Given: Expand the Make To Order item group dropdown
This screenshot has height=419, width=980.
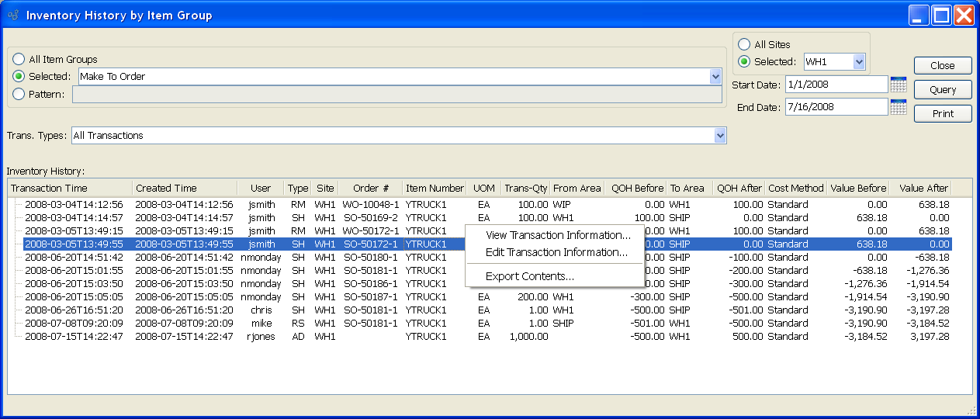Looking at the screenshot, I should click(715, 77).
